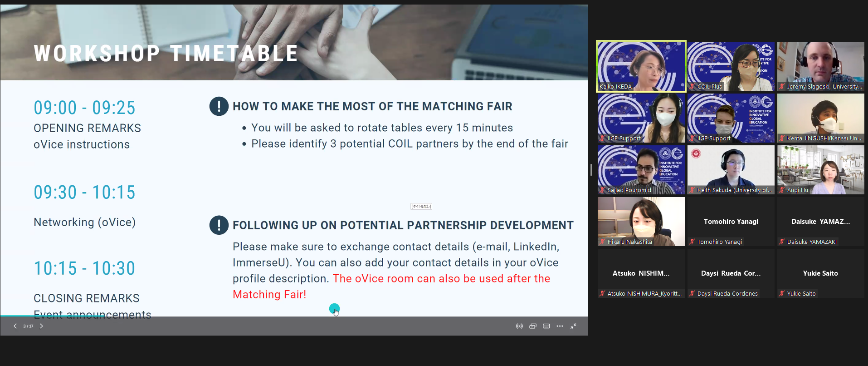Click muted mic icon beside Jeremy Slagoski
This screenshot has width=868, height=366.
[x=782, y=86]
